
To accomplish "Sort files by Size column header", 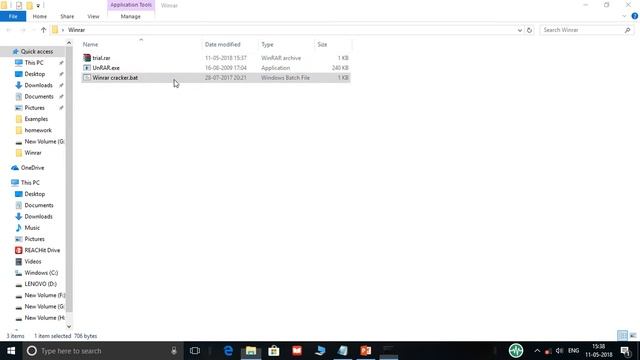I will point(322,44).
